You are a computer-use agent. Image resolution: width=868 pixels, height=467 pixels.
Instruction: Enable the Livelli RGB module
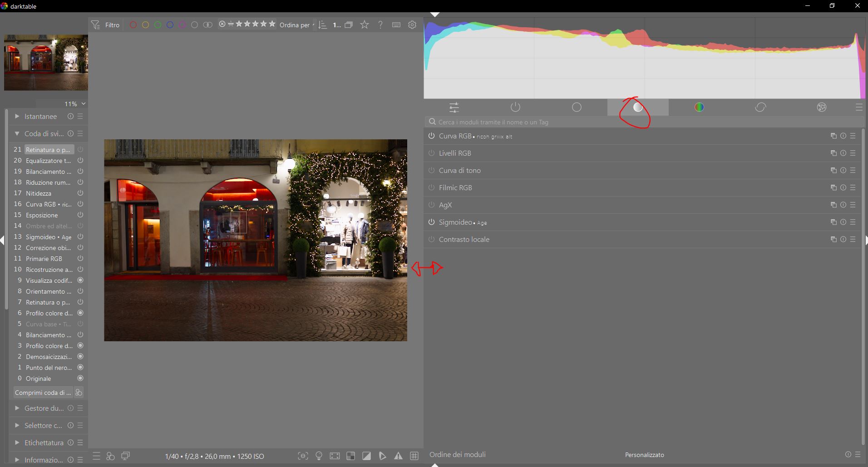[x=431, y=153]
